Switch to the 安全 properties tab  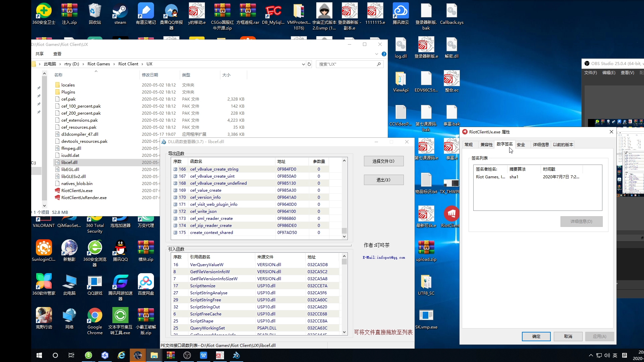tap(521, 145)
